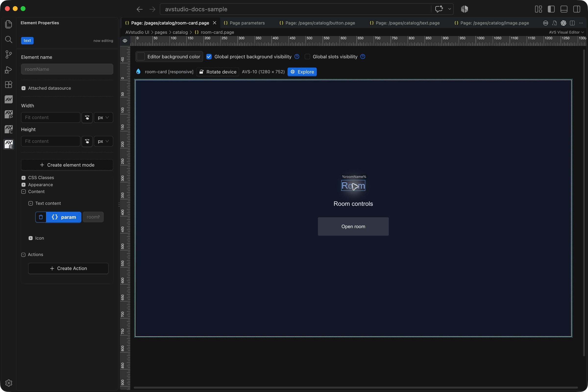Toggle Global project background visibility checkbox

(x=209, y=57)
